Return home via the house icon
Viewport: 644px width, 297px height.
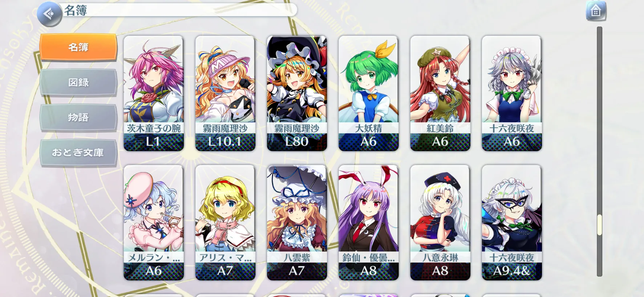click(596, 11)
